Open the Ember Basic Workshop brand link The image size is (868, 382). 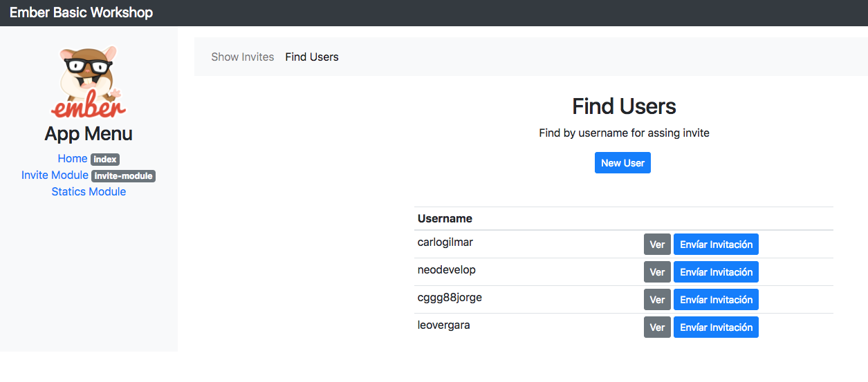(81, 12)
